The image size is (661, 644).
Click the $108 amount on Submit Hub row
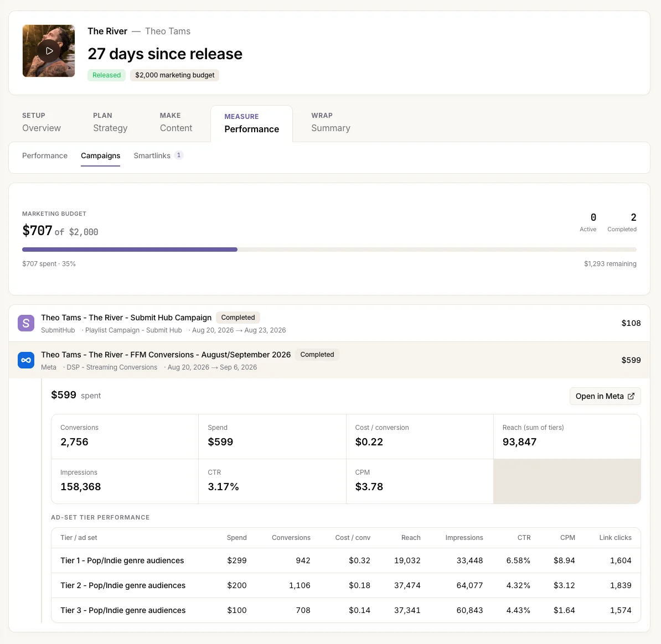click(x=631, y=323)
